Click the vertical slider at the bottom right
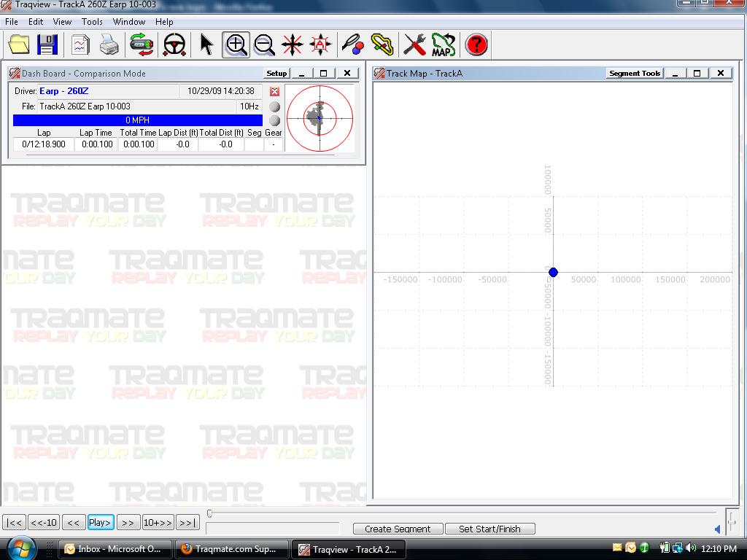 732,522
